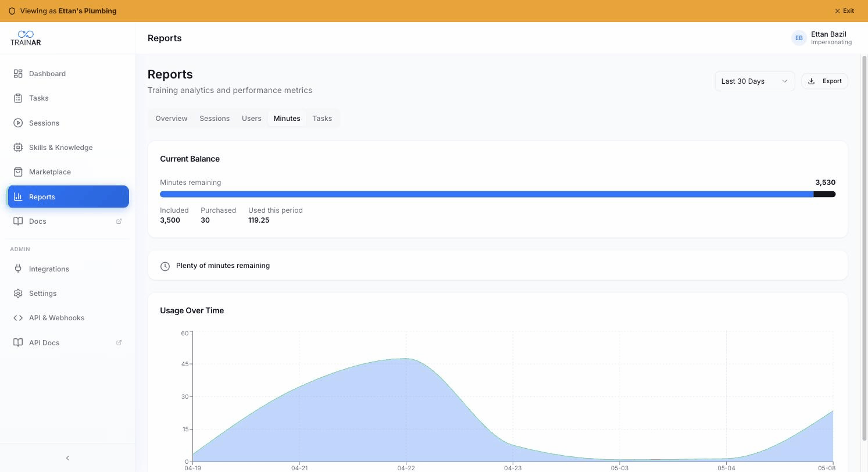Click the API & Webhooks code icon
Screen dimensions: 868x472
18,318
